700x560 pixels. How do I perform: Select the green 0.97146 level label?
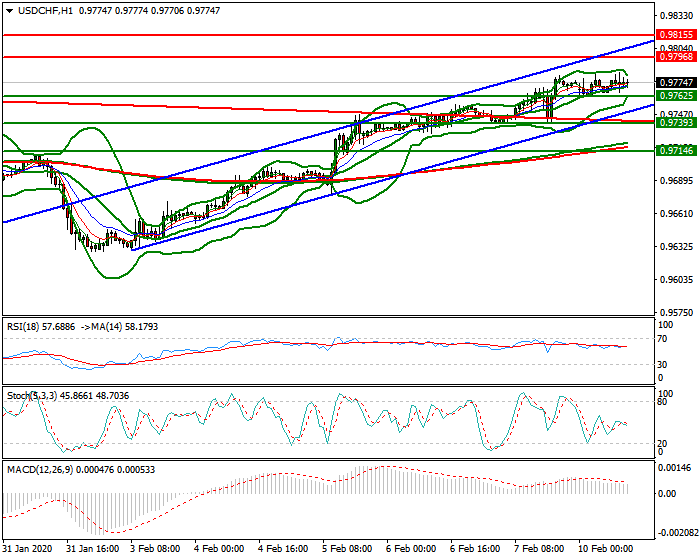677,150
